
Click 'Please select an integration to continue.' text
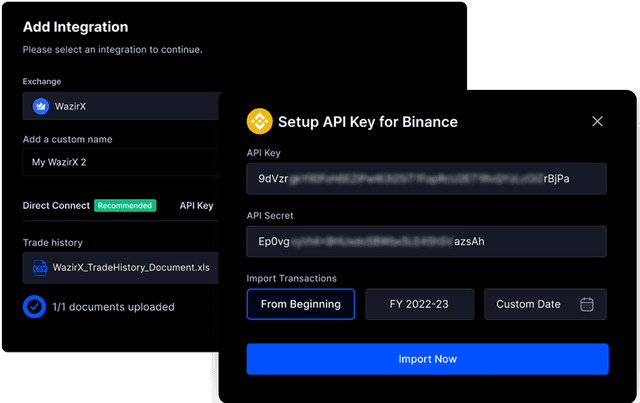point(113,50)
